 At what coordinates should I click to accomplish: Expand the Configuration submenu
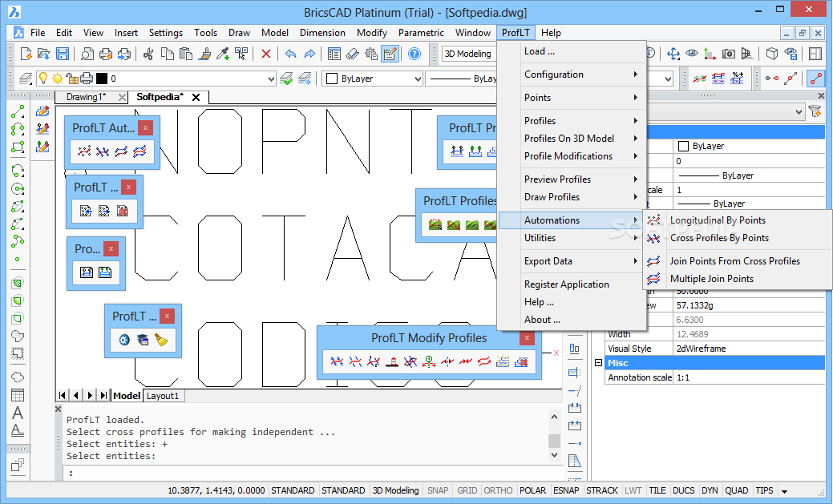572,75
